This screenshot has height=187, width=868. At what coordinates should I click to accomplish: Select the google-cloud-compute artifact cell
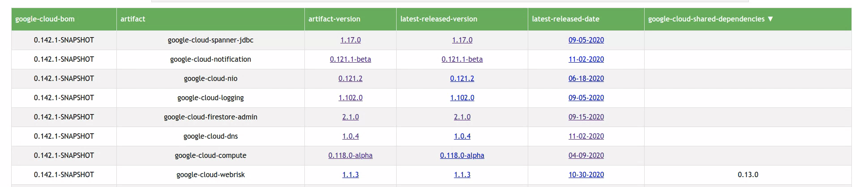tap(210, 155)
